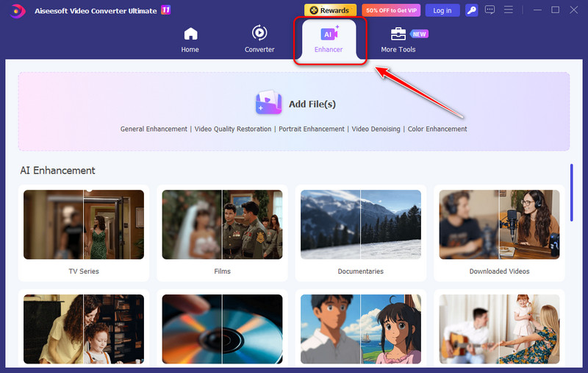Choose the Films enhancement preset
Screen dimensions: 588x373
point(222,224)
